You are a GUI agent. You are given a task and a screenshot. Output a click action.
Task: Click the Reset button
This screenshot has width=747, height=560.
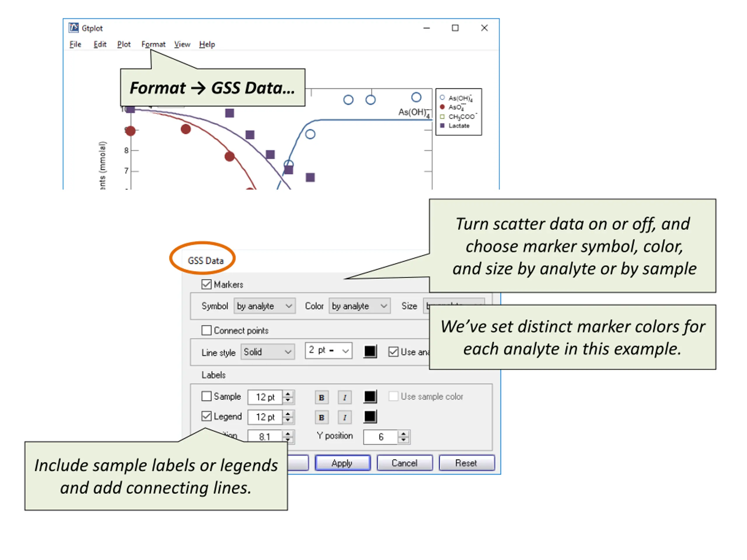pyautogui.click(x=466, y=463)
